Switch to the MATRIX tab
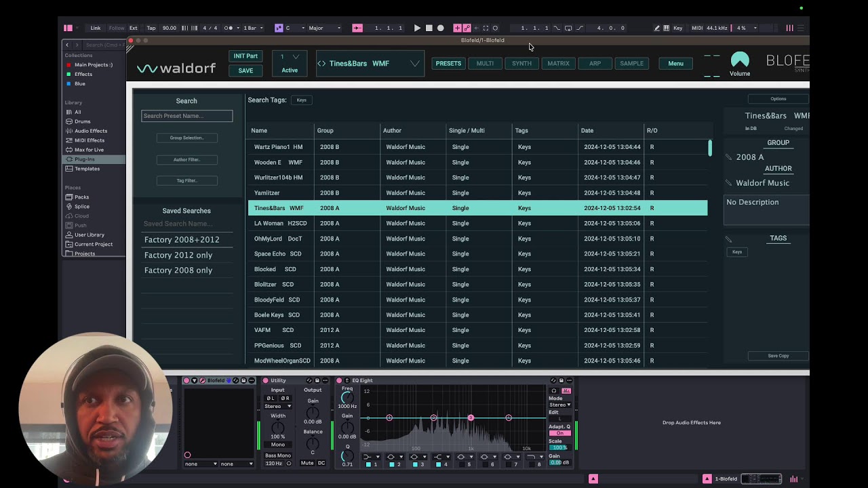The width and height of the screenshot is (868, 488). [x=558, y=64]
